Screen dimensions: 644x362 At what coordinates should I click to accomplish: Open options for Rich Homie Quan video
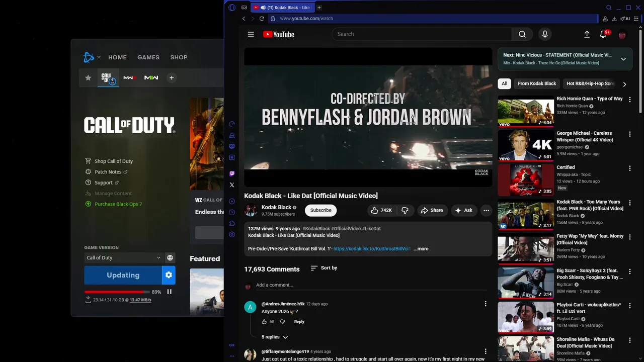(x=630, y=100)
